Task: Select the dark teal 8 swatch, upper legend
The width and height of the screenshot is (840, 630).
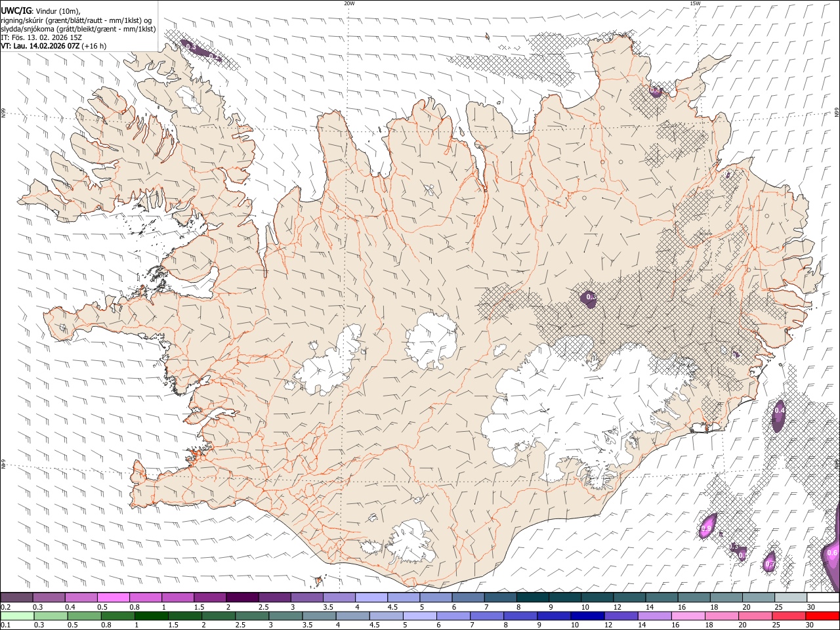Action: [x=533, y=598]
